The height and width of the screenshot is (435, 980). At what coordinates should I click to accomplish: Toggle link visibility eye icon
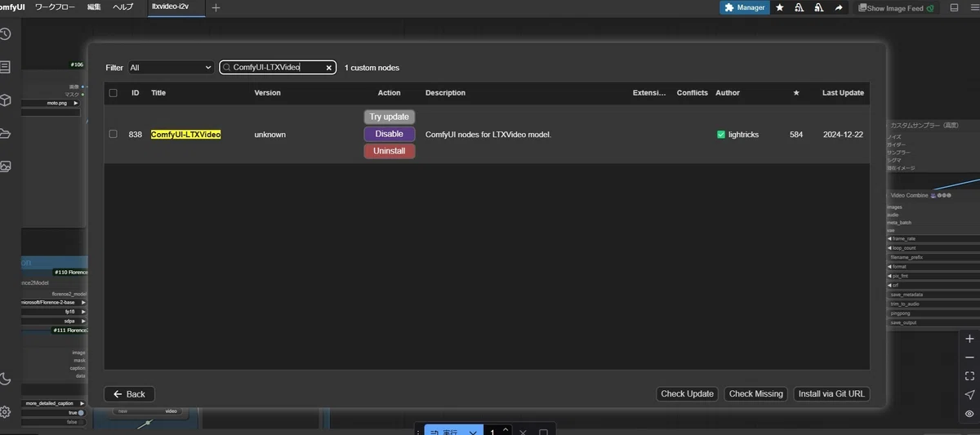coord(969,414)
